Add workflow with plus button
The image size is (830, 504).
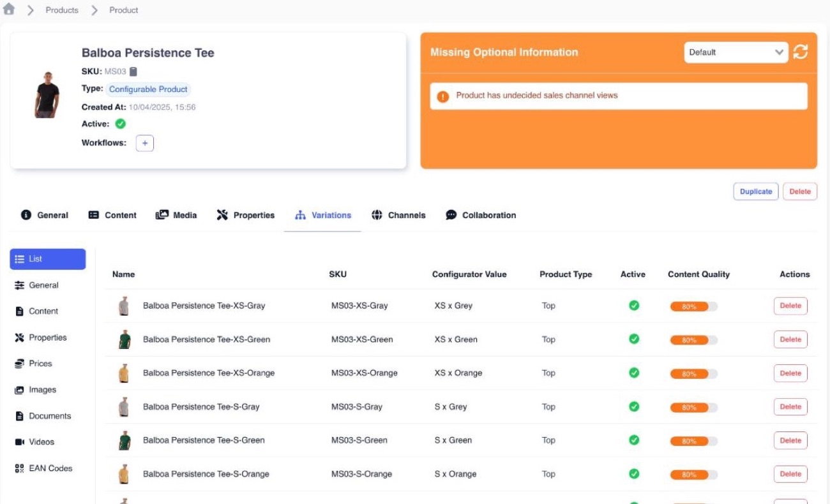[145, 144]
